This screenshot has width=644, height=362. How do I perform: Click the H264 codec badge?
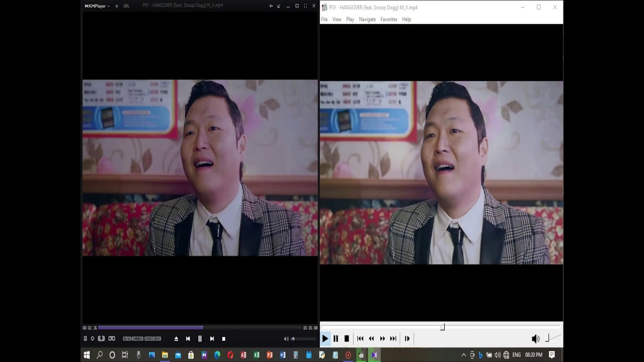pos(138,339)
